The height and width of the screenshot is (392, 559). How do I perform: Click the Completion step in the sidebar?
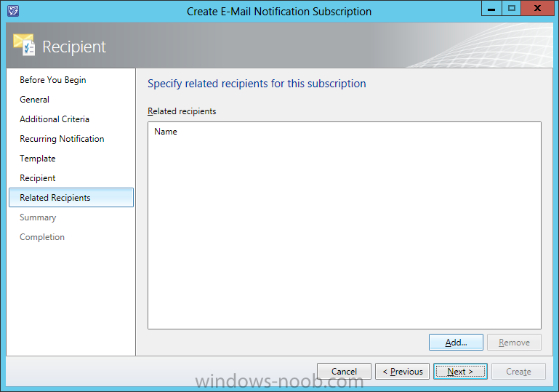(42, 237)
